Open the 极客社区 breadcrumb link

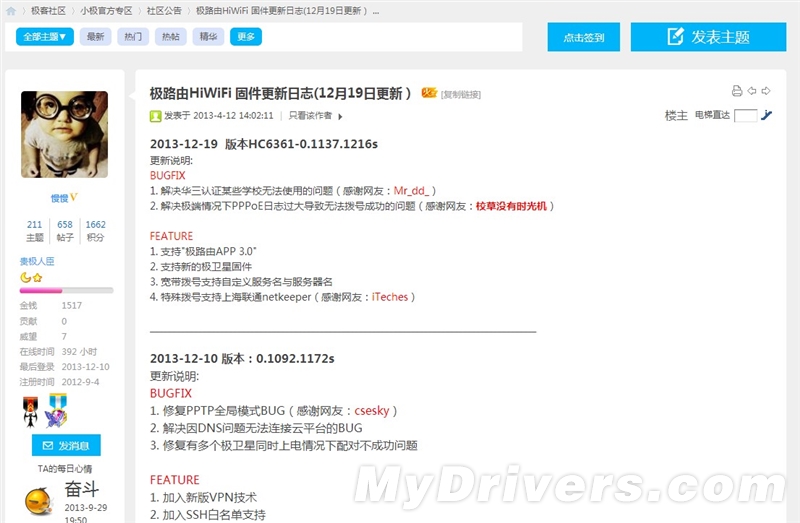(x=48, y=11)
